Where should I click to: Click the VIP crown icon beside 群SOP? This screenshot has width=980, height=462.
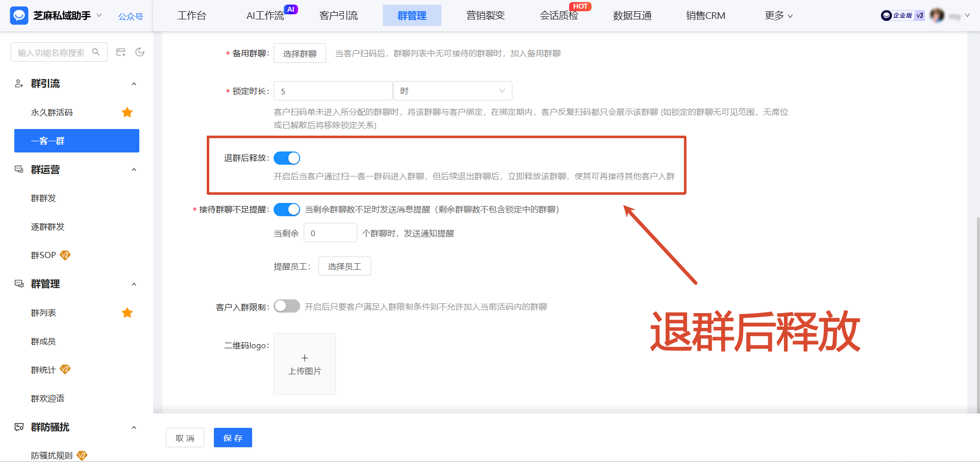(x=65, y=255)
